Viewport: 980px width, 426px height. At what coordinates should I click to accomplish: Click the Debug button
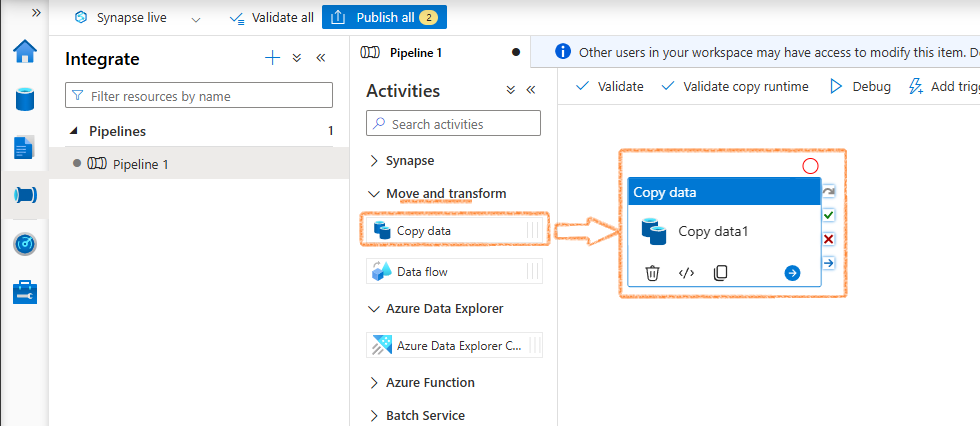(x=860, y=86)
